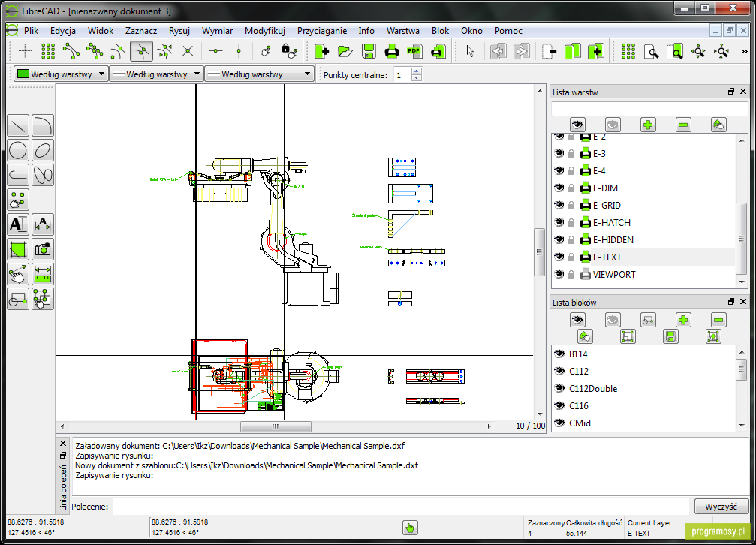The width and height of the screenshot is (756, 545).
Task: Open the Warstwa menu
Action: [x=402, y=30]
